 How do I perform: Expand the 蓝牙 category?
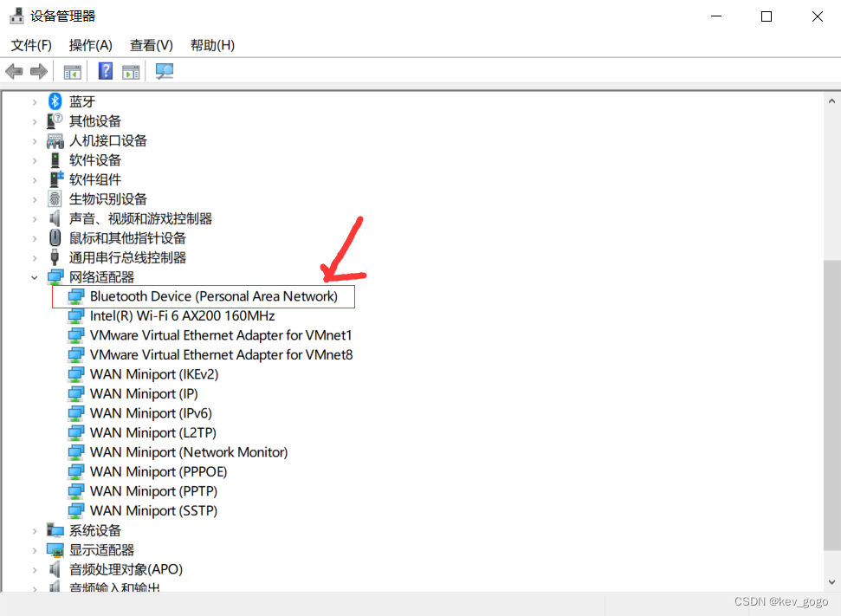[x=35, y=101]
